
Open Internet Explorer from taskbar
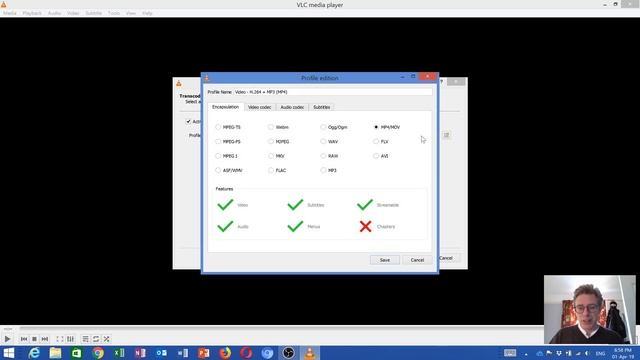click(34, 353)
